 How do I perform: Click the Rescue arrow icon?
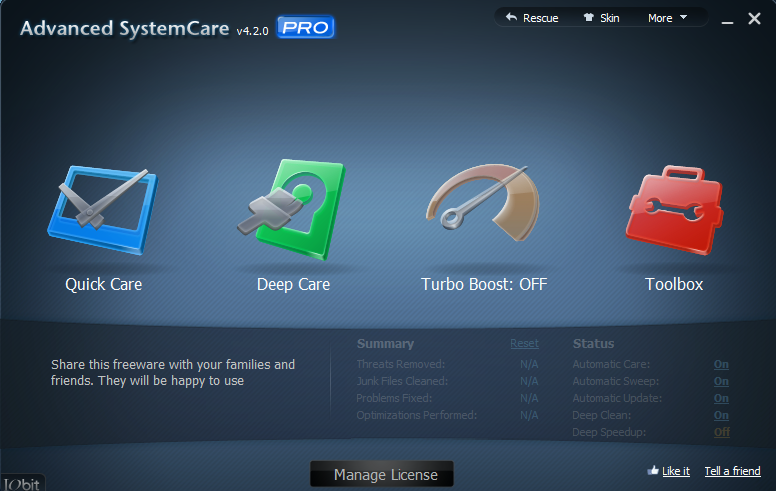(511, 17)
